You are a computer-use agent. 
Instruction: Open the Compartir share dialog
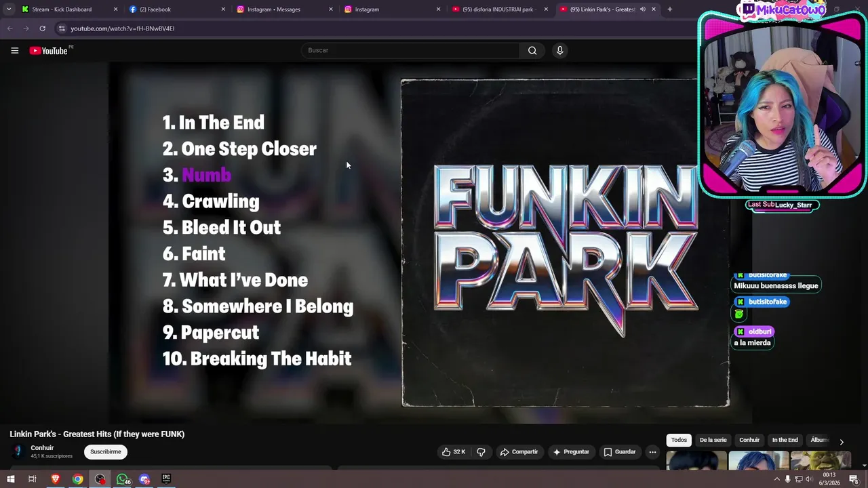click(x=519, y=452)
